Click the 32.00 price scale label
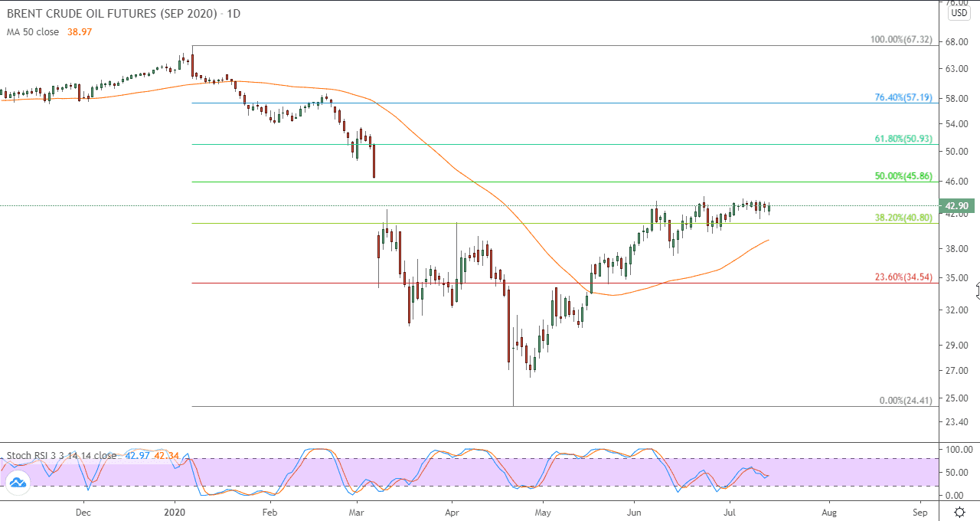Screen dimensions: 980x521 coord(958,310)
